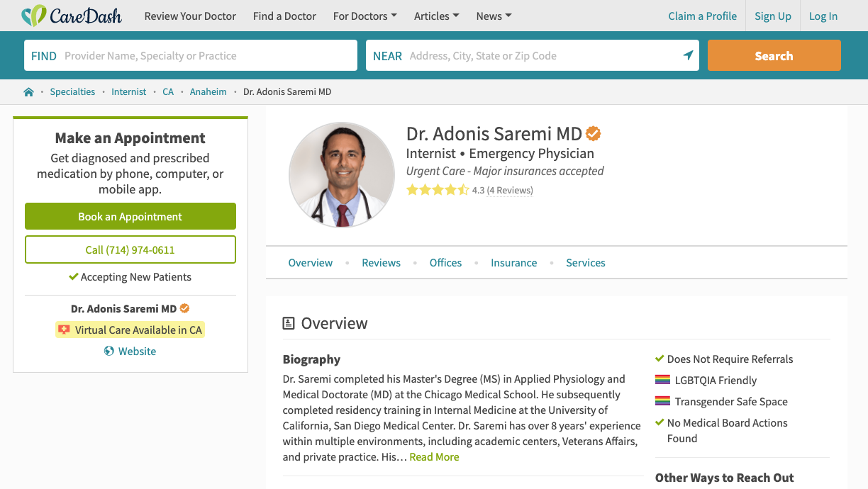
Task: Click the globe icon next to Website
Action: coord(109,351)
